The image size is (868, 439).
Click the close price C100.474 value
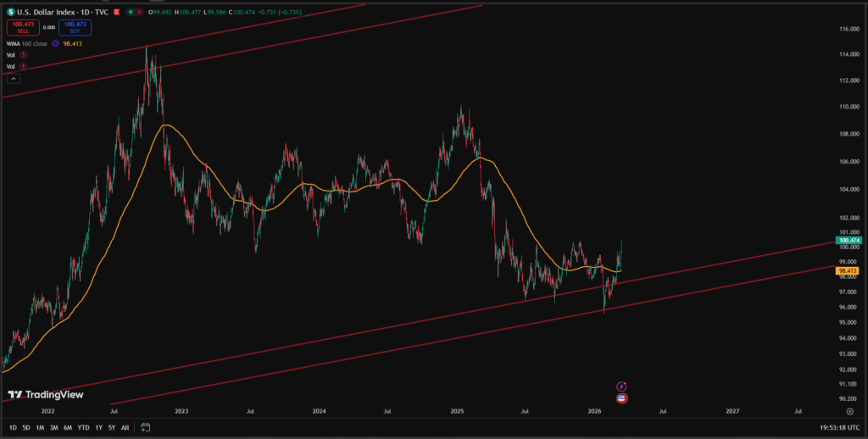(242, 12)
